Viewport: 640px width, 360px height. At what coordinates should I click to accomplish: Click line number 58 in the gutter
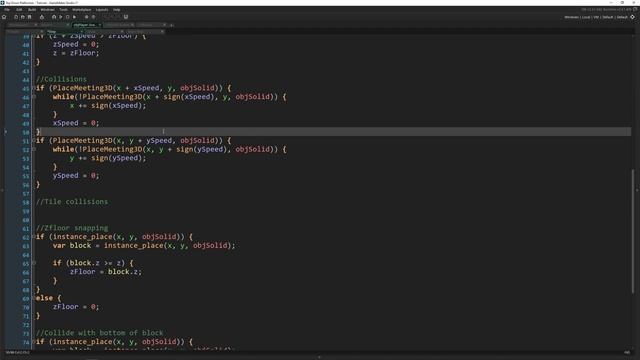tap(26, 202)
